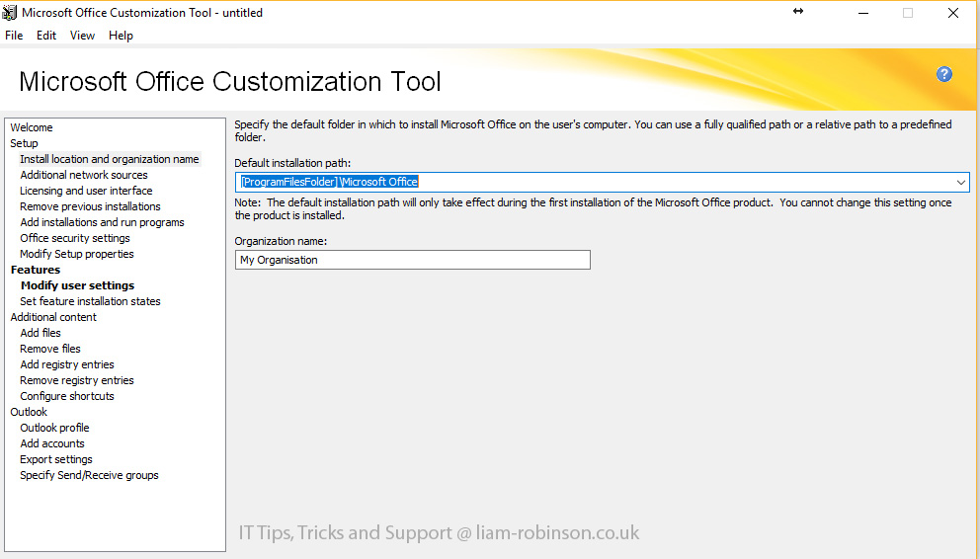Open the Add files page
Screen dimensions: 980x559
[x=41, y=333]
